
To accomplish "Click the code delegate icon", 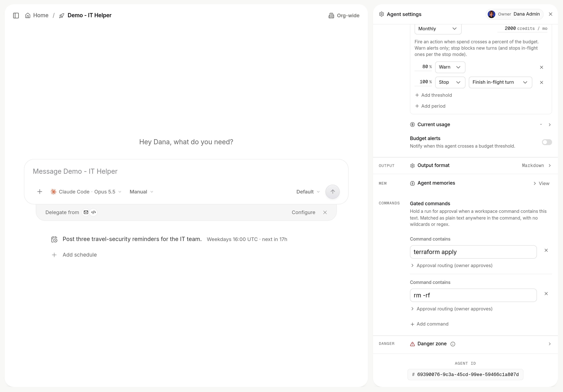I will tap(93, 212).
